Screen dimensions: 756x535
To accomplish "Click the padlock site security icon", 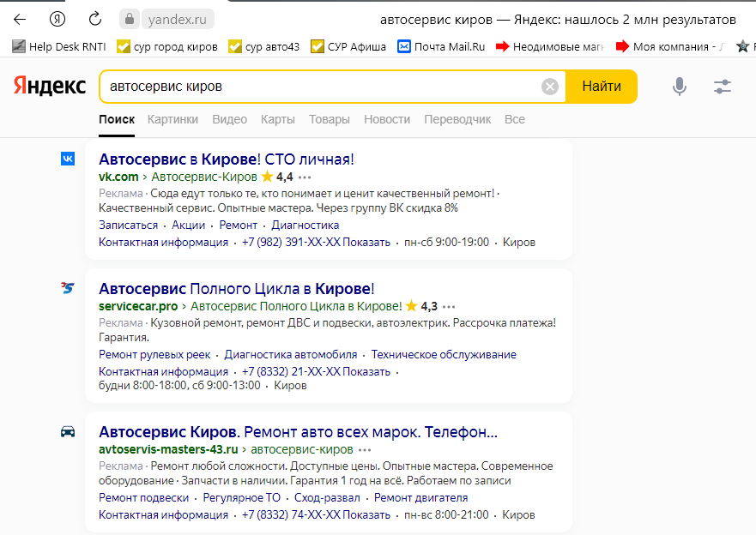I will point(130,19).
